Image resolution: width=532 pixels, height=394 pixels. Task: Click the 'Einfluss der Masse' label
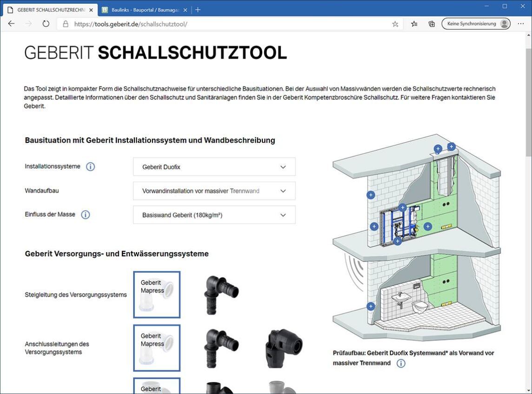tap(50, 214)
